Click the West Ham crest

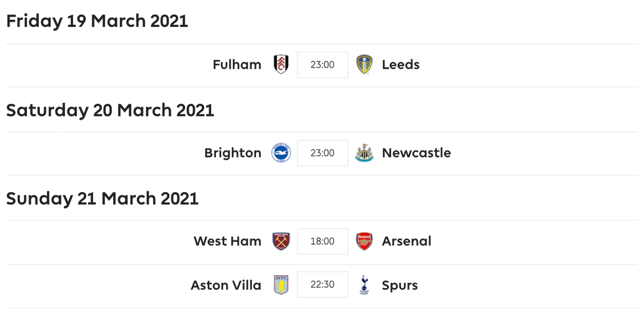tap(281, 241)
